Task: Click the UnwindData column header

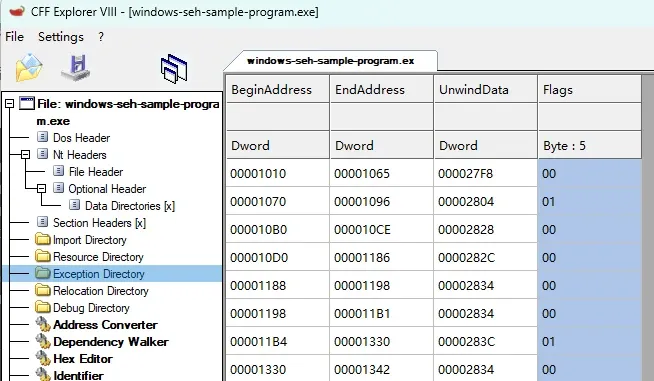Action: click(x=485, y=89)
